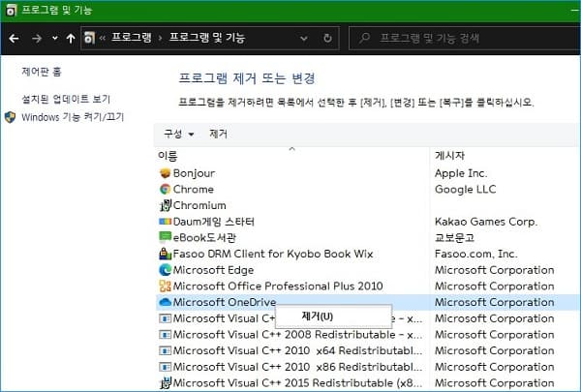Open 설치된 업데이트 보기 link

coord(66,99)
